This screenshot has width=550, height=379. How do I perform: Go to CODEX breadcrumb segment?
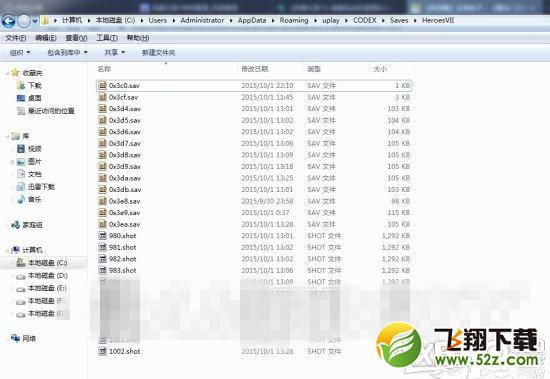pyautogui.click(x=365, y=20)
